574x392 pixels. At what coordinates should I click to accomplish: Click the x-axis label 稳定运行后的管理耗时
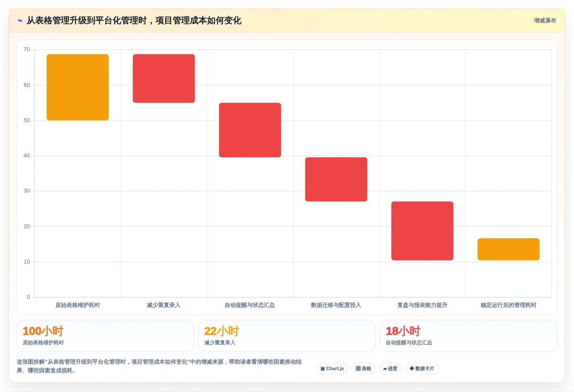point(508,305)
